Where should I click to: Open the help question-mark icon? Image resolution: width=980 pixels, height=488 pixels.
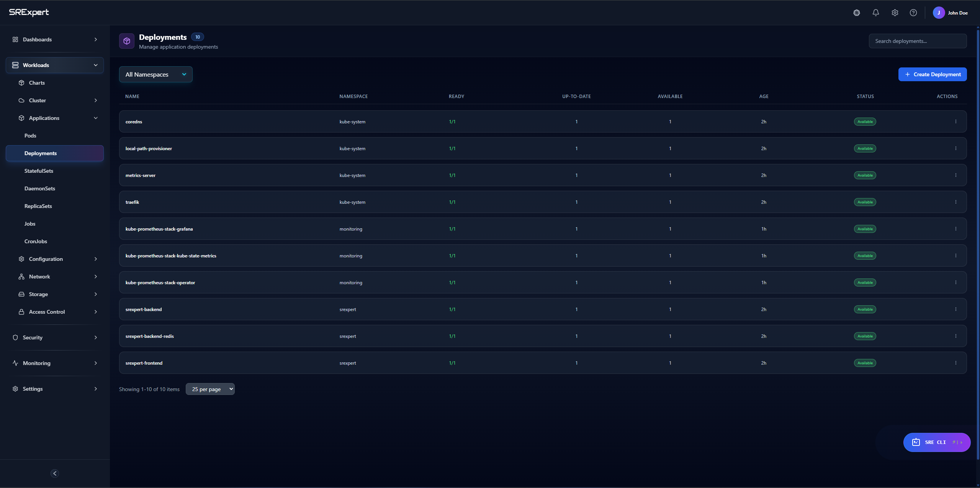[x=914, y=13]
